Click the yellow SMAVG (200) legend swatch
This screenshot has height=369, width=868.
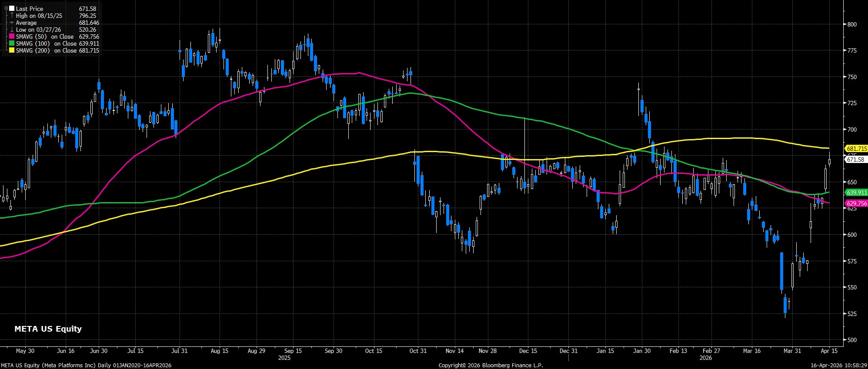(x=12, y=50)
